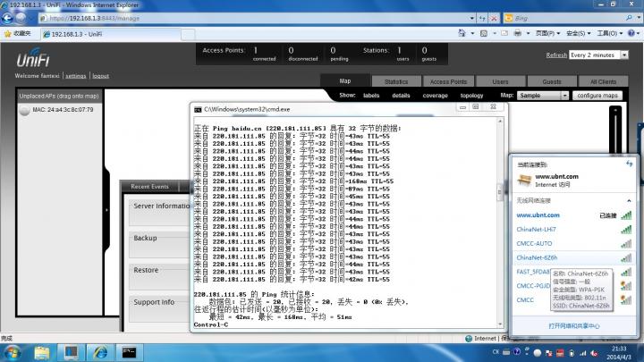644x362 pixels.
Task: Open the Support Info section
Action: coord(160,308)
